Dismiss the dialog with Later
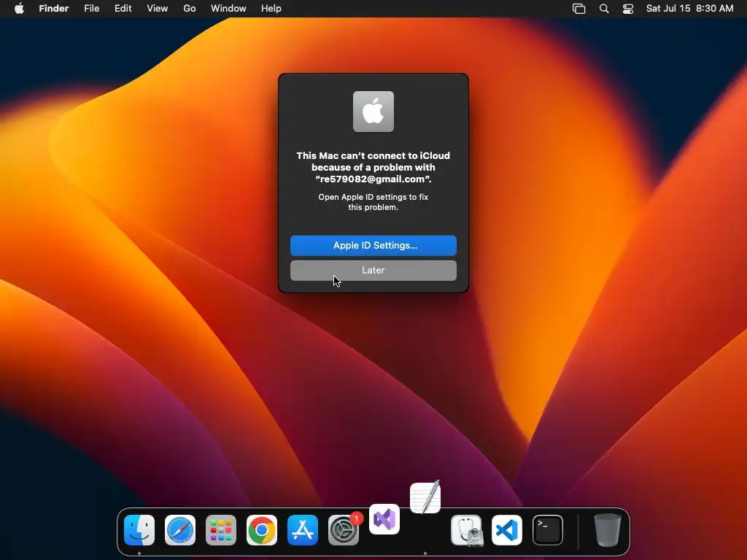 pos(373,270)
